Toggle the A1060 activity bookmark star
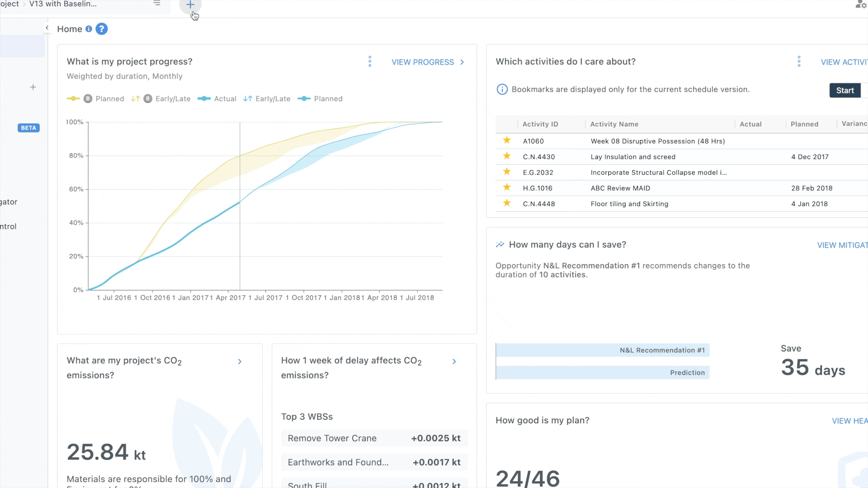868x488 pixels. 507,141
